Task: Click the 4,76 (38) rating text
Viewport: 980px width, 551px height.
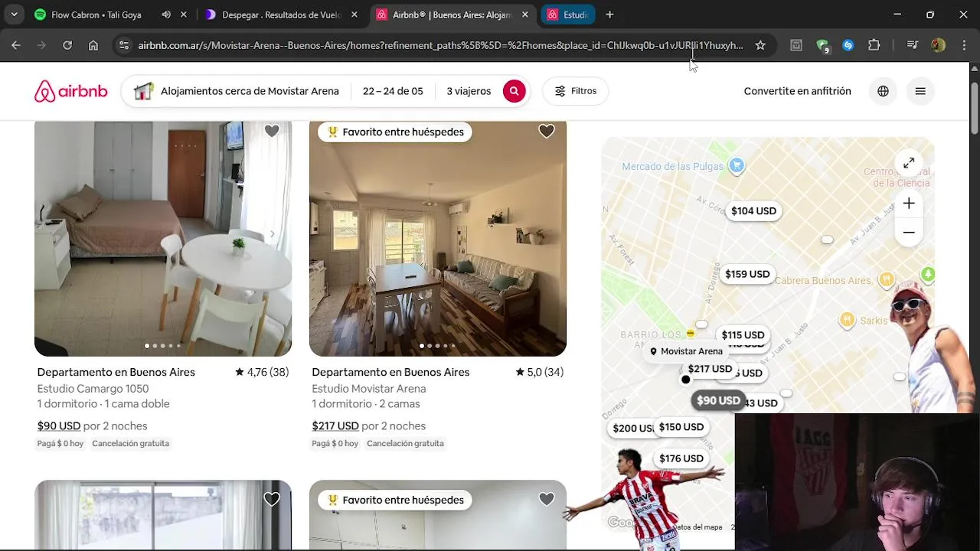Action: 262,372
